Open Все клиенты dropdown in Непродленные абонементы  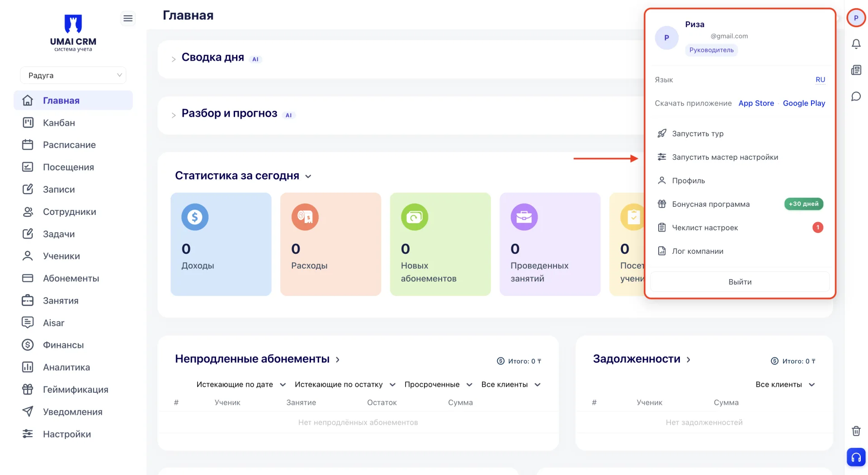(x=511, y=385)
